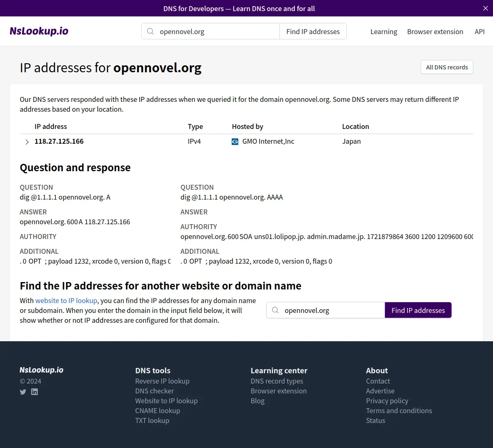Open the Learning menu item
This screenshot has height=448, width=493.
tap(384, 32)
